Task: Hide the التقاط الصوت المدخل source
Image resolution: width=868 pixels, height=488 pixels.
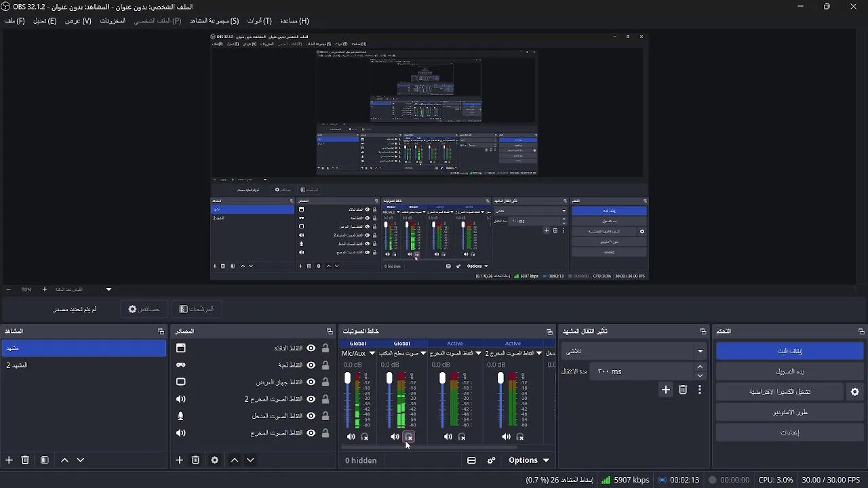Action: (311, 415)
